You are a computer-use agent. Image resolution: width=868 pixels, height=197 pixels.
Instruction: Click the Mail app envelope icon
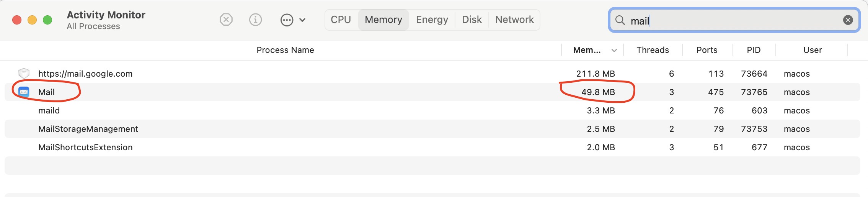tap(24, 92)
